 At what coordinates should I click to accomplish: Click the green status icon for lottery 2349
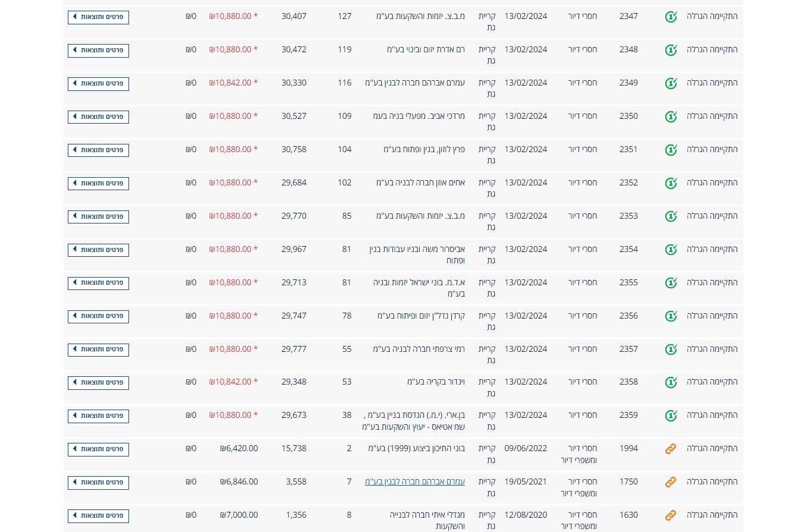[671, 83]
